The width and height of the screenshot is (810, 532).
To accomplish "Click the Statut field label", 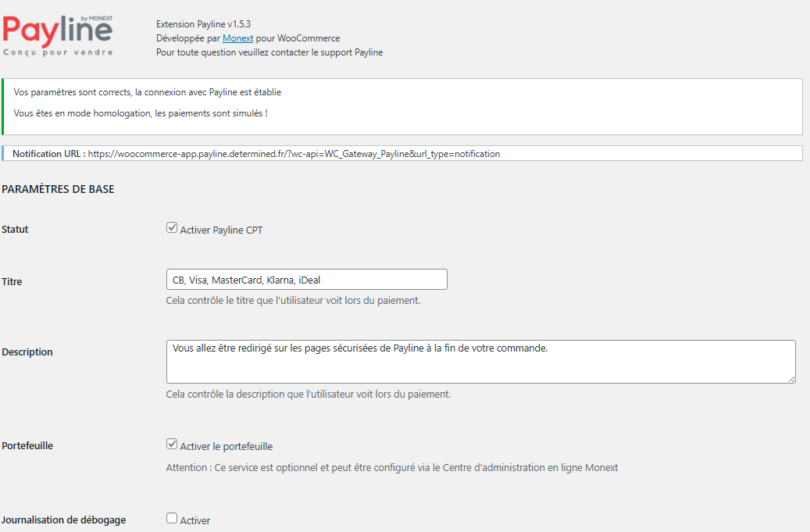I will point(15,230).
